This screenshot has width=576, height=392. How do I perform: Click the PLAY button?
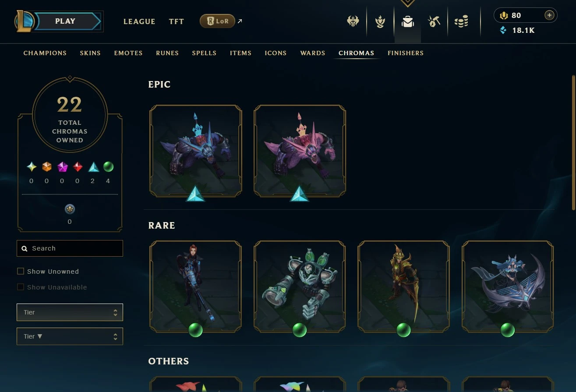(x=66, y=21)
